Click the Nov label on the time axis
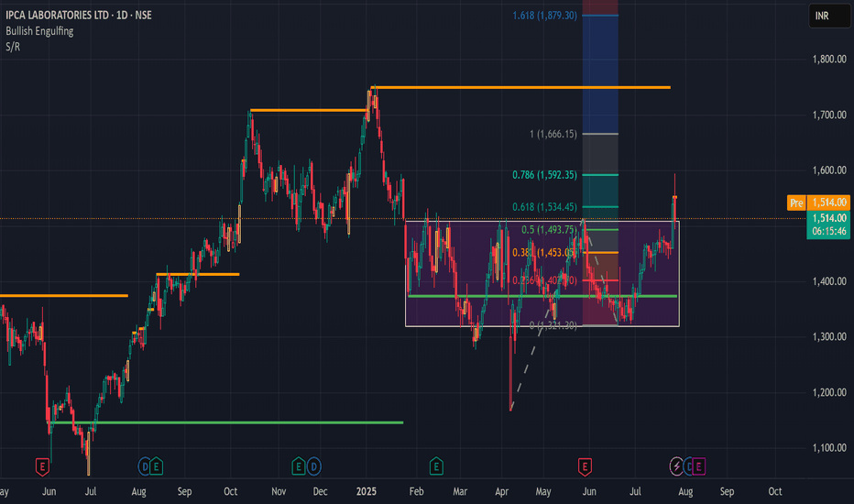854x504 pixels. point(279,491)
